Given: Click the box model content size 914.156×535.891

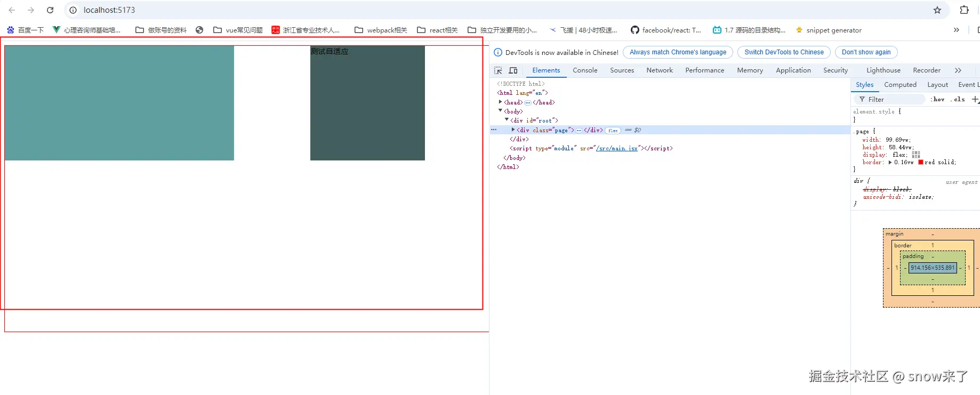Looking at the screenshot, I should click(x=933, y=268).
